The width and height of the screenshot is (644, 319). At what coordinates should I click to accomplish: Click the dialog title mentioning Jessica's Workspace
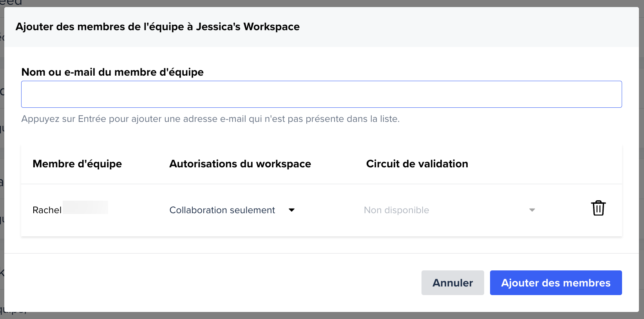(x=157, y=27)
